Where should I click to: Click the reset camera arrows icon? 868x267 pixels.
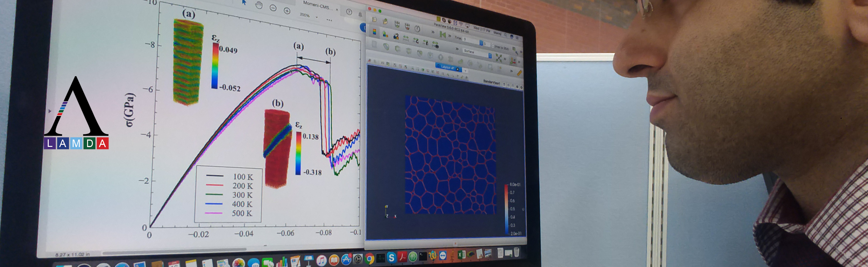(499, 58)
